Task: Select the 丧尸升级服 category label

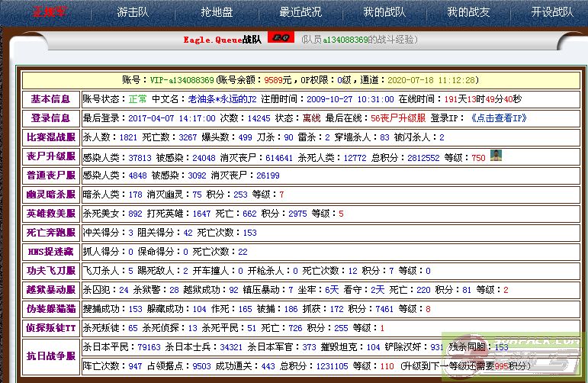Action: pyautogui.click(x=50, y=156)
